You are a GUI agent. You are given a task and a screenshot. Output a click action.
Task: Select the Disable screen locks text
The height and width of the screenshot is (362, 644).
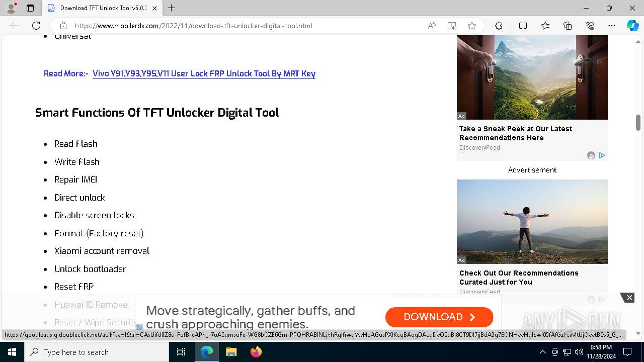(94, 215)
